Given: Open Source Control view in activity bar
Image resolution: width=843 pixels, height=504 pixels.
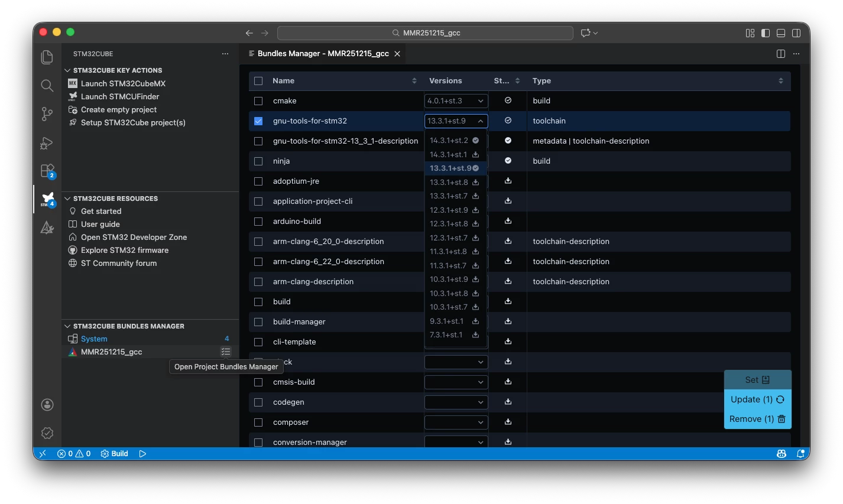Looking at the screenshot, I should [x=47, y=113].
